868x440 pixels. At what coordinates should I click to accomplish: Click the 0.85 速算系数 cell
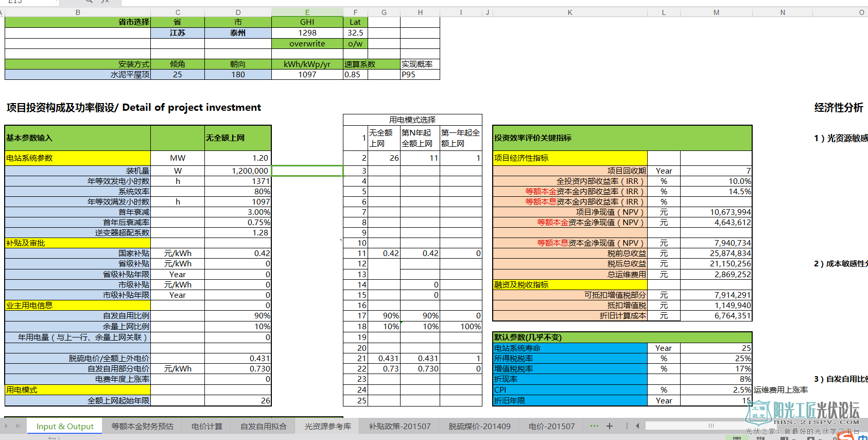355,75
